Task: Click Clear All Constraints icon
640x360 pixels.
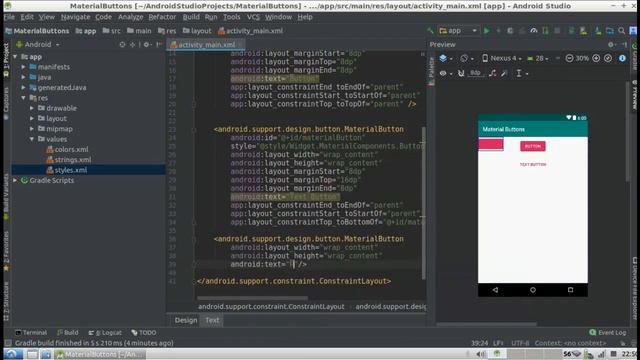Action: [493, 73]
